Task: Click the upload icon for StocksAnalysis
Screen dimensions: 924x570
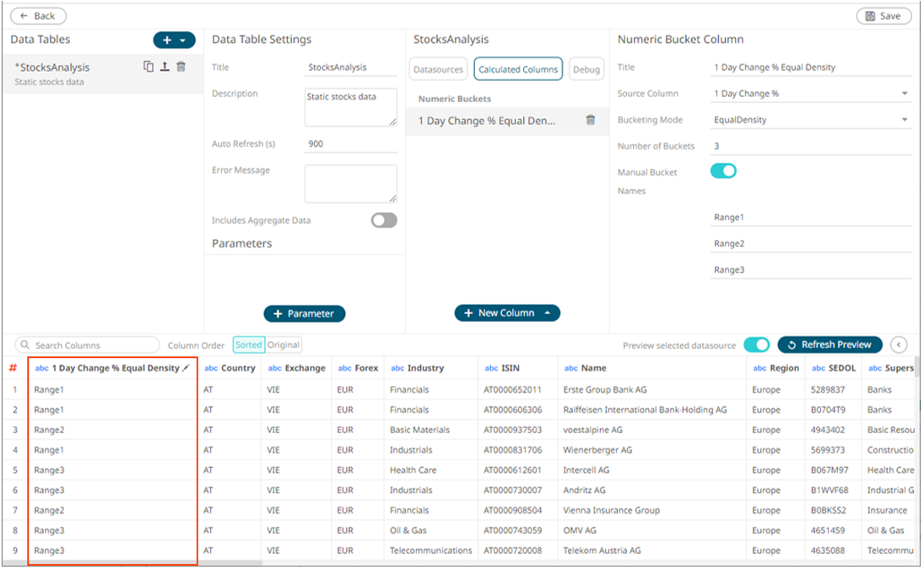Action: [165, 67]
